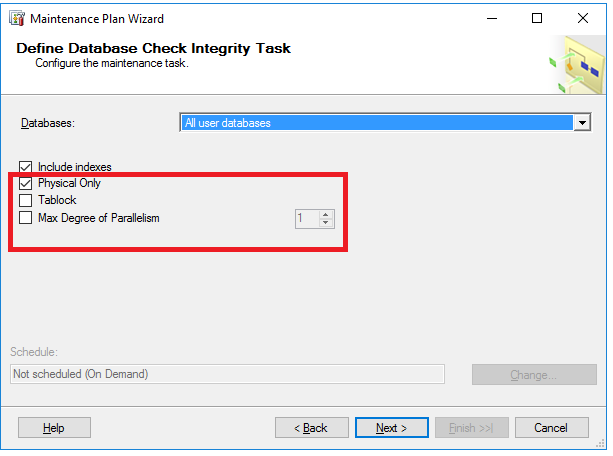The width and height of the screenshot is (613, 456).
Task: Enable Max Degree of Parallelism checkbox
Action: 26,218
